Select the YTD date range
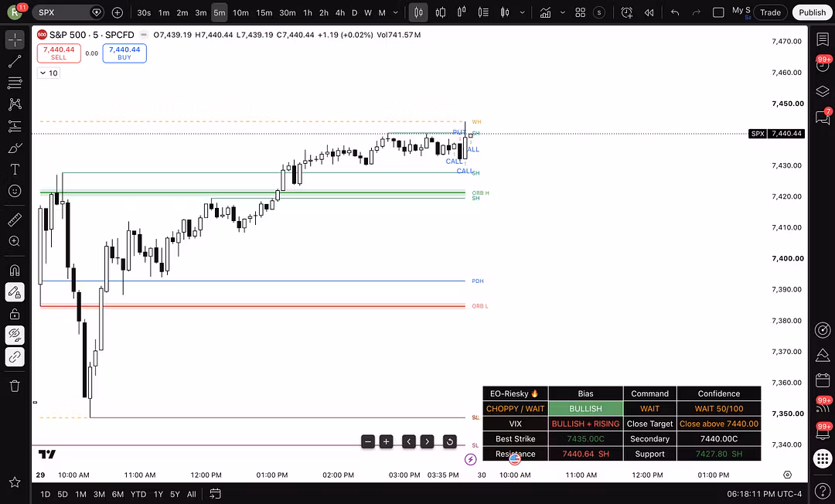 click(138, 494)
